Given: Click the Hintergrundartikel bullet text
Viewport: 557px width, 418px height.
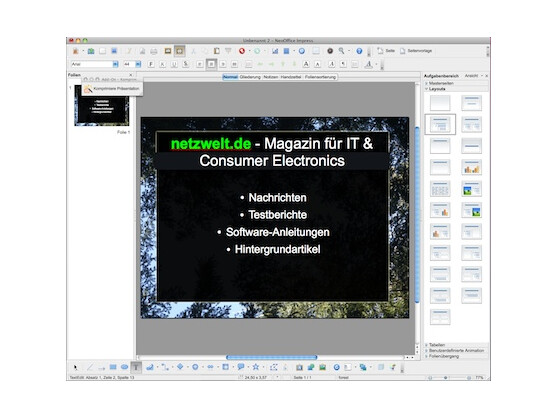Looking at the screenshot, I should pyautogui.click(x=277, y=250).
